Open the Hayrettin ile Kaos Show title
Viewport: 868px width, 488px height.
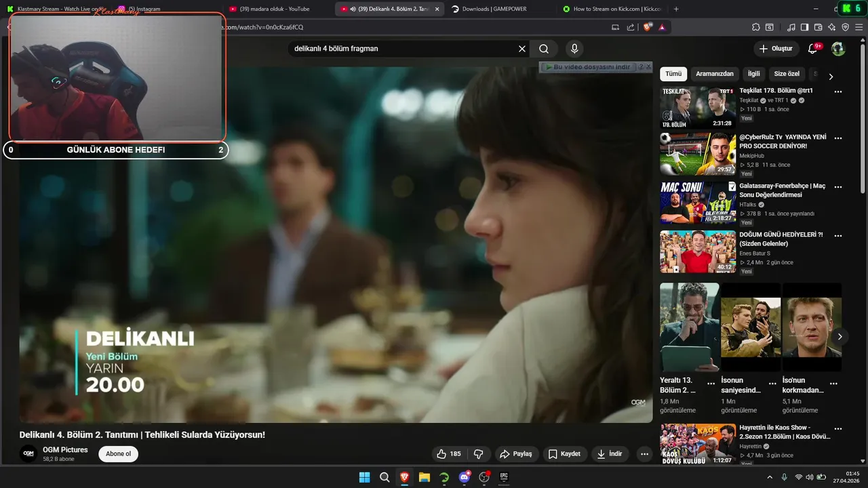coord(785,432)
